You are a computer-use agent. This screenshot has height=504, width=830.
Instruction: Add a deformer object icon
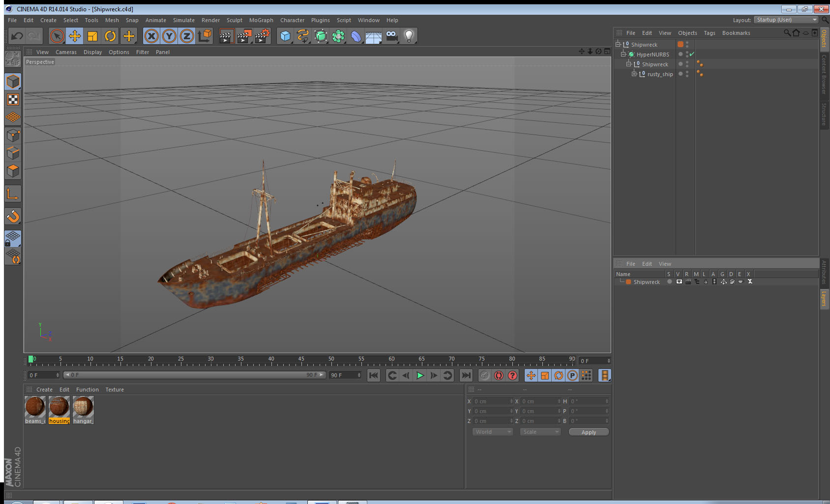pyautogui.click(x=356, y=36)
